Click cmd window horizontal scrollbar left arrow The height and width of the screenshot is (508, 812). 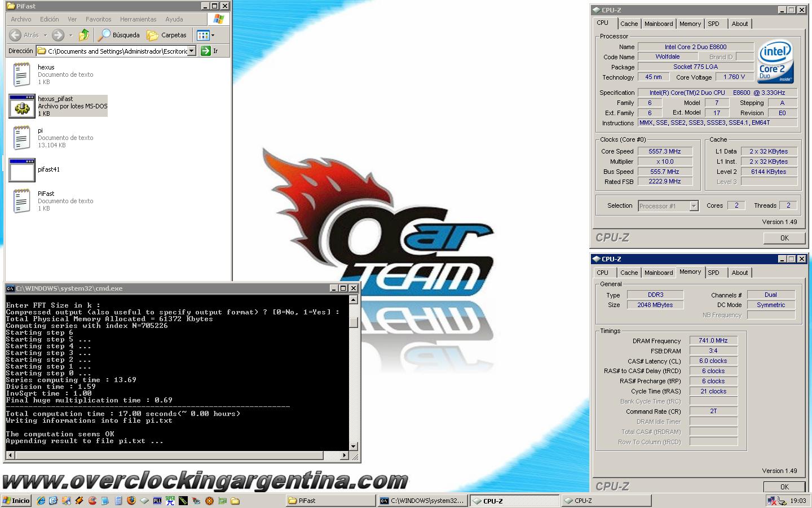click(x=10, y=455)
